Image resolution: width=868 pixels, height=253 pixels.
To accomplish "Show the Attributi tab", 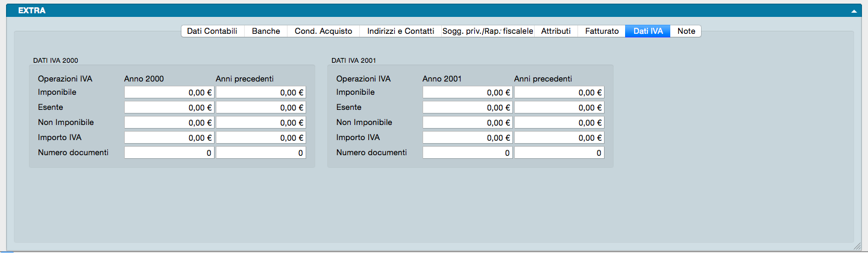I will tap(556, 31).
